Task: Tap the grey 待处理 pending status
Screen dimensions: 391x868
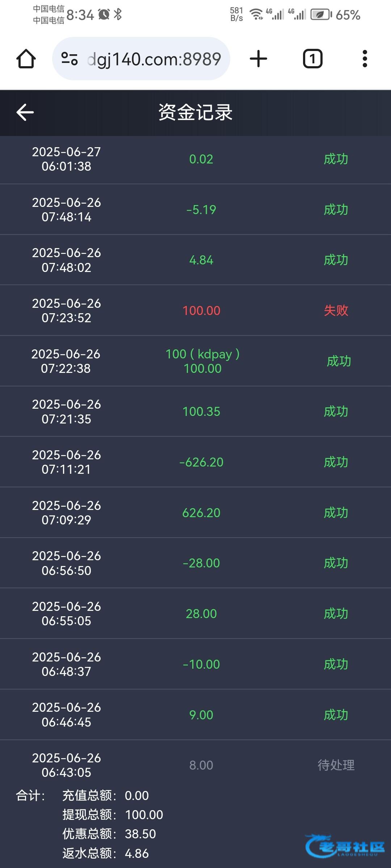Action: click(x=336, y=765)
